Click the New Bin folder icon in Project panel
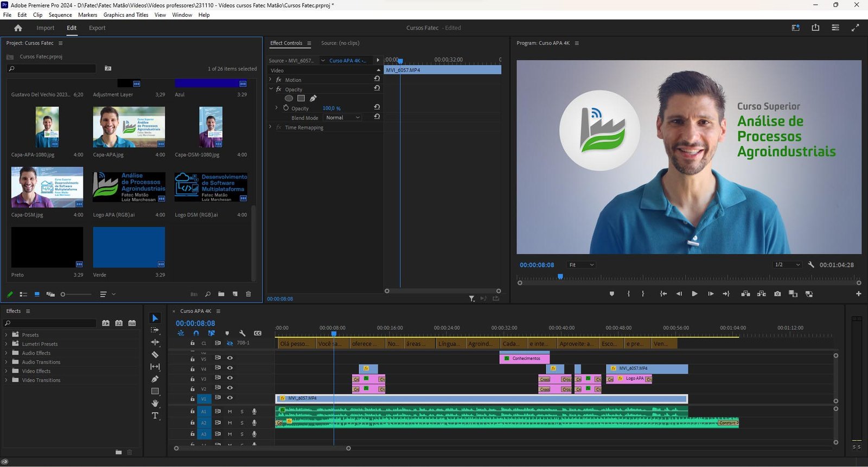 coord(221,294)
